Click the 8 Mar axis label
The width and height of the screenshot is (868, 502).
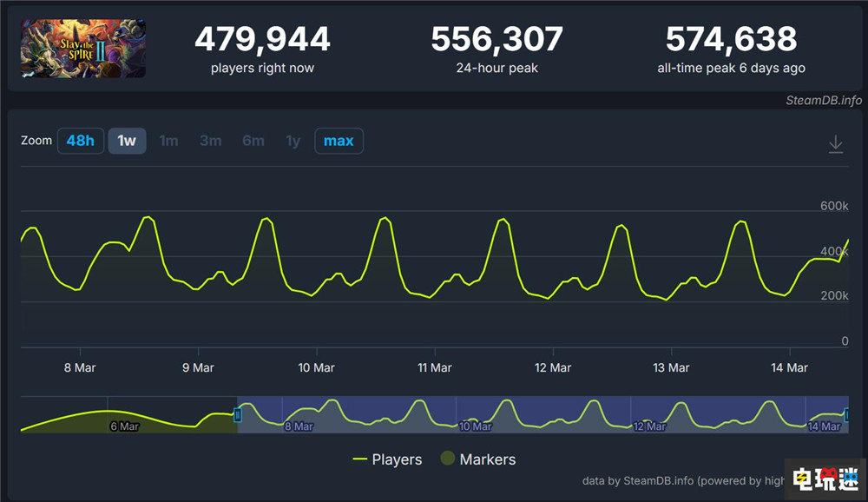[x=79, y=367]
